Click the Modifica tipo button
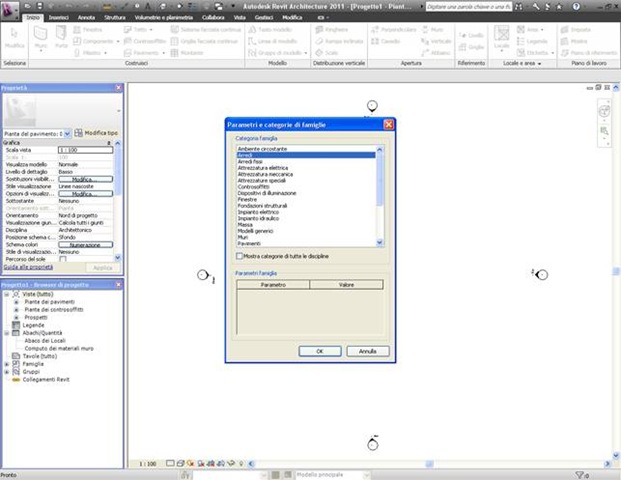621x480 pixels. [x=96, y=133]
